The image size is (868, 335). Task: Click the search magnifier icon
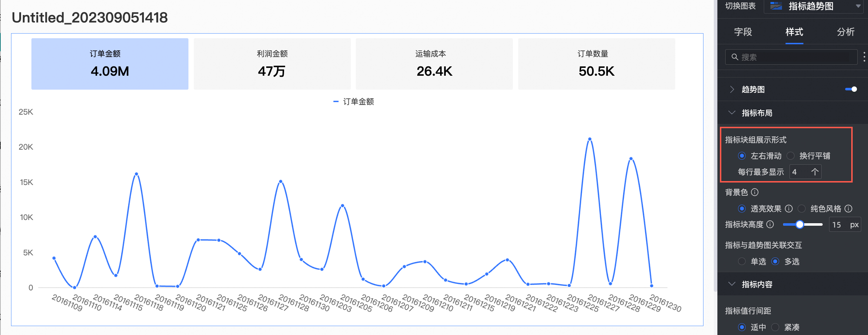(735, 57)
